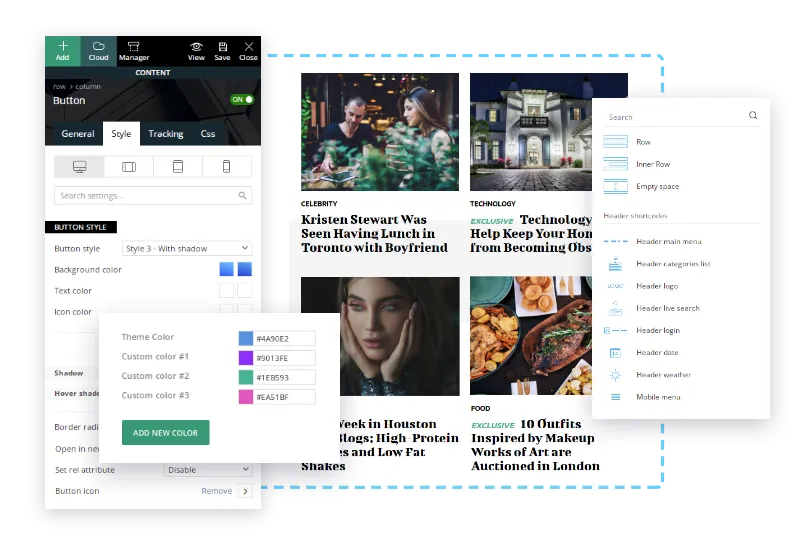Click the Custom color #1 purple swatch
This screenshot has width=812, height=550.
245,358
